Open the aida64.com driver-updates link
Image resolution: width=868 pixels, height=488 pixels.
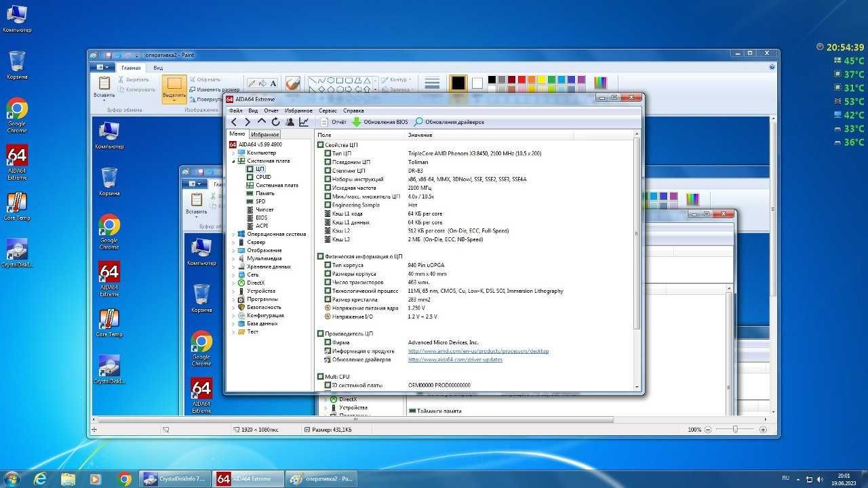[x=455, y=360]
